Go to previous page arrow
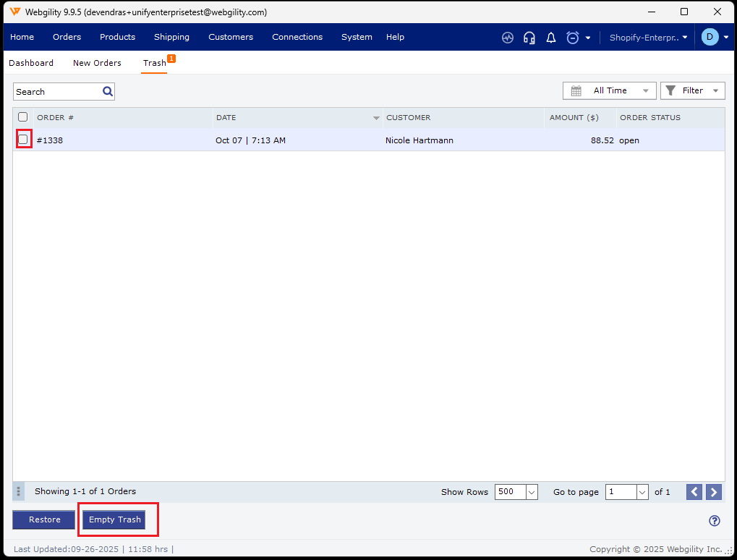Screen dimensions: 737x560 [x=694, y=492]
